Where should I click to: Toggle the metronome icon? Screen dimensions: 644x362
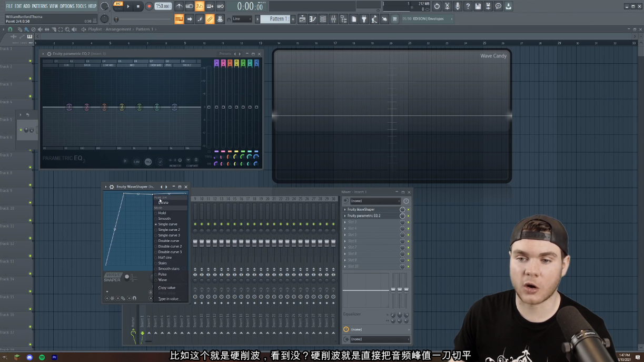pyautogui.click(x=179, y=6)
